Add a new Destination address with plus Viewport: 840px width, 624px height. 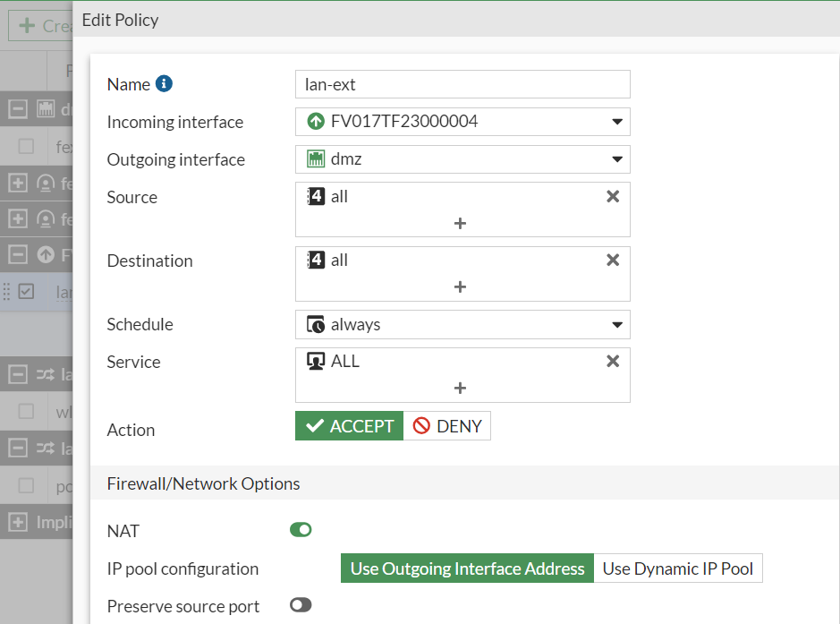point(460,286)
